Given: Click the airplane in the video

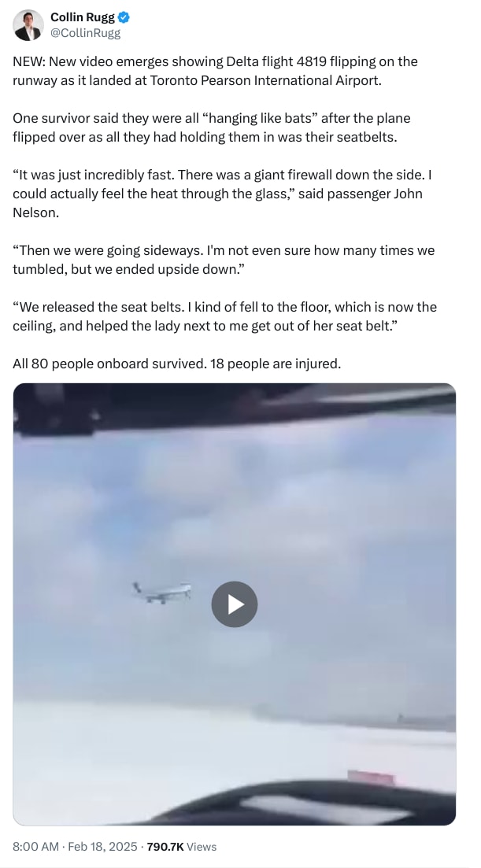Looking at the screenshot, I should coord(162,593).
